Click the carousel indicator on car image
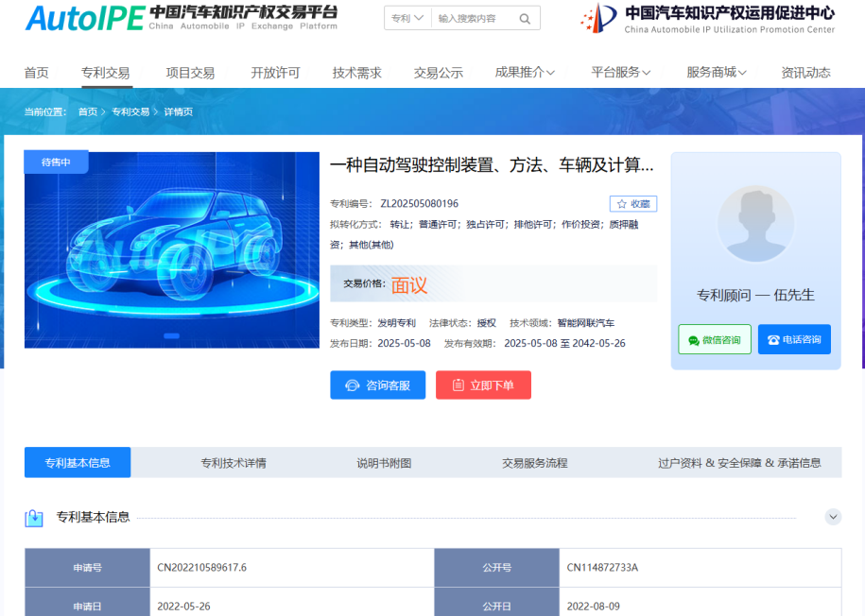Image resolution: width=865 pixels, height=616 pixels. pos(171,335)
